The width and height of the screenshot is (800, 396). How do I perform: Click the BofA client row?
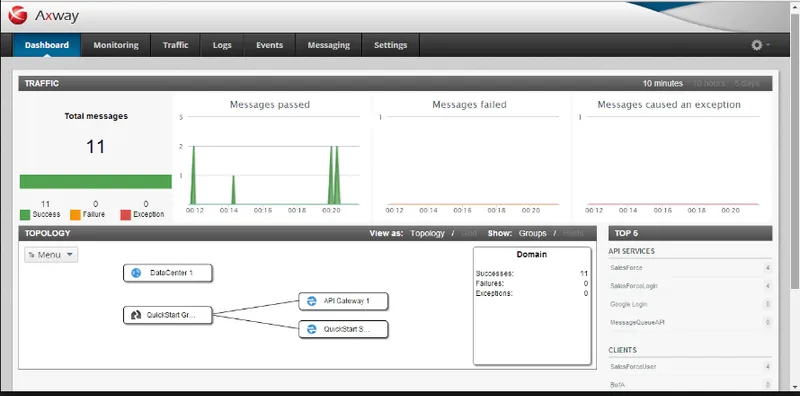(x=690, y=385)
